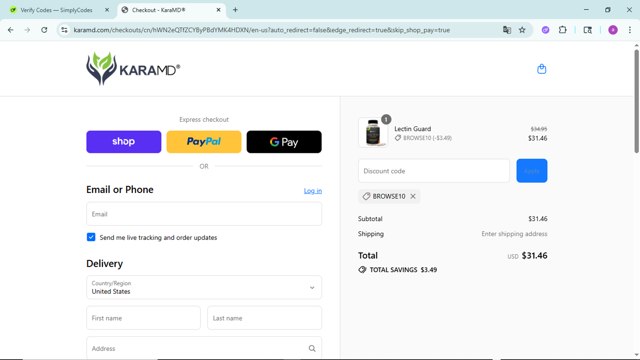The height and width of the screenshot is (360, 640).
Task: Click the blue Apply discount button
Action: [x=531, y=171]
